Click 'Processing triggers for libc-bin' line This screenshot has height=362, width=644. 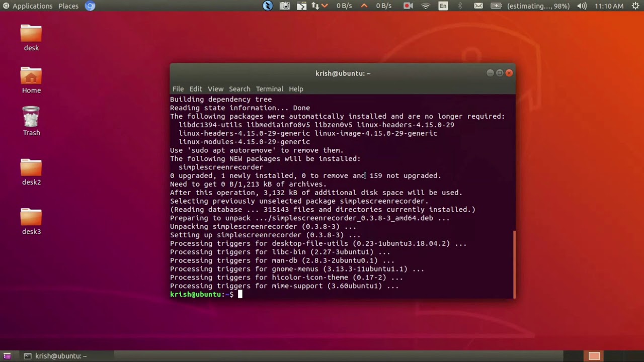[x=280, y=252]
